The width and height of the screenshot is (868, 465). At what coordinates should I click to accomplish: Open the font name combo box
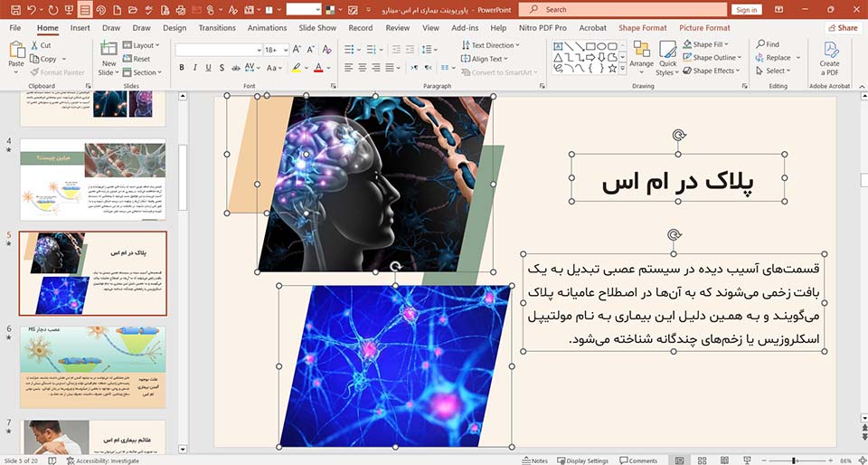(x=219, y=50)
